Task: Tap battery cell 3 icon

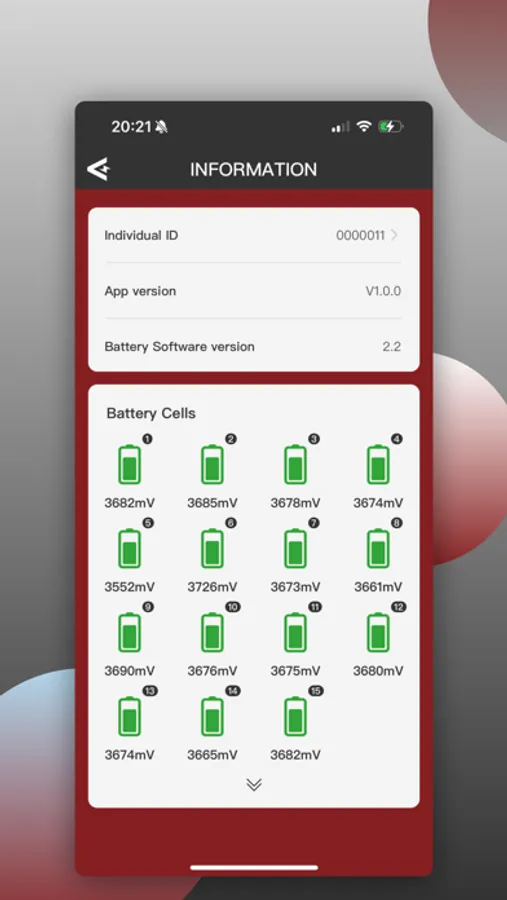Action: pos(295,464)
